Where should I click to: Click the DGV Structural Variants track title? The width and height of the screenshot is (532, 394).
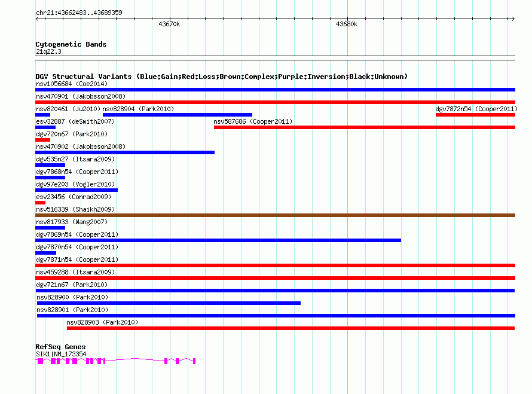(x=221, y=77)
